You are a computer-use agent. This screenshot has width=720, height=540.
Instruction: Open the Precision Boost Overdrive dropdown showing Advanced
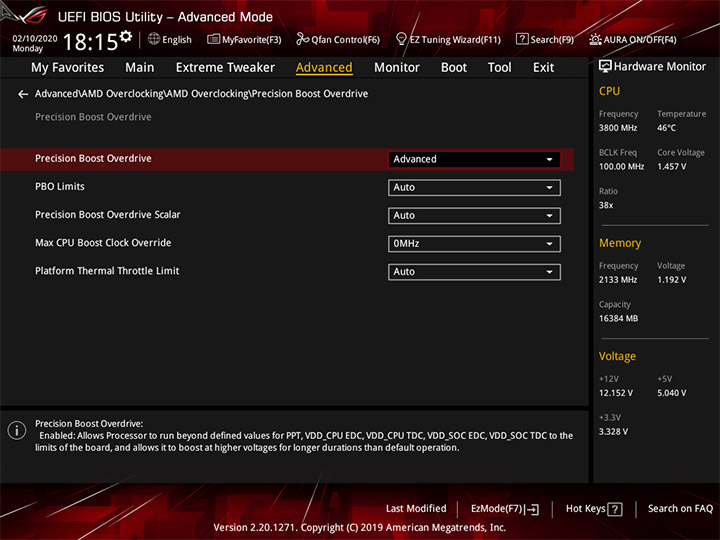(x=474, y=159)
